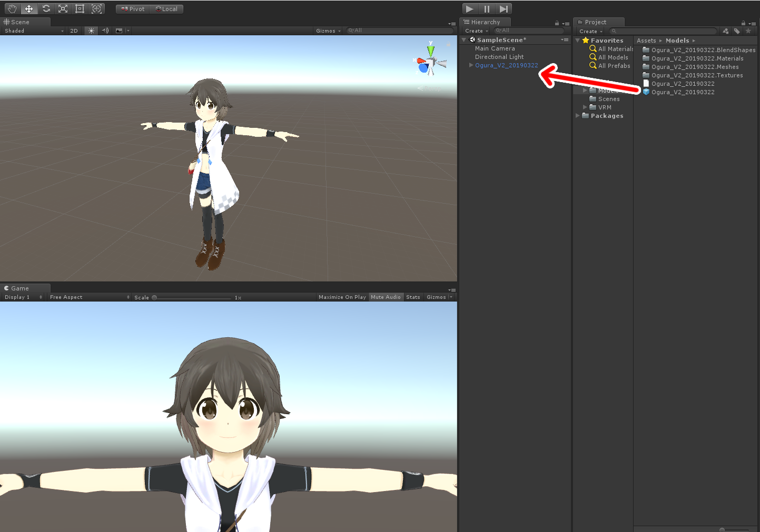Select the Rotate tool in the toolbar
Screen dimensions: 760x532
pyautogui.click(x=46, y=9)
